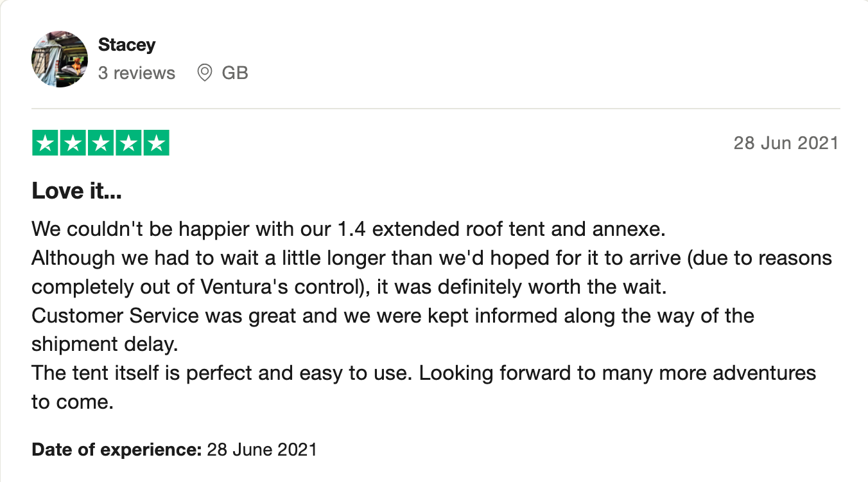Click the experience date "28 June 2021"
Viewport: 868px width, 482px height.
pyautogui.click(x=262, y=449)
